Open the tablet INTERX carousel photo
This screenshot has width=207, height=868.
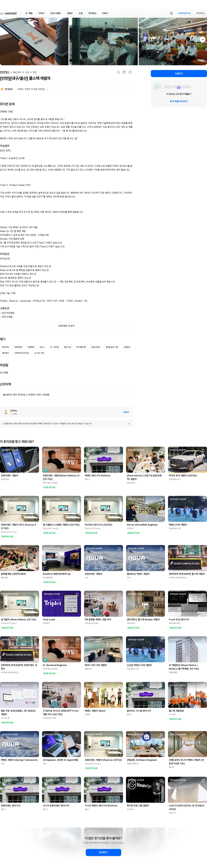tap(34, 41)
